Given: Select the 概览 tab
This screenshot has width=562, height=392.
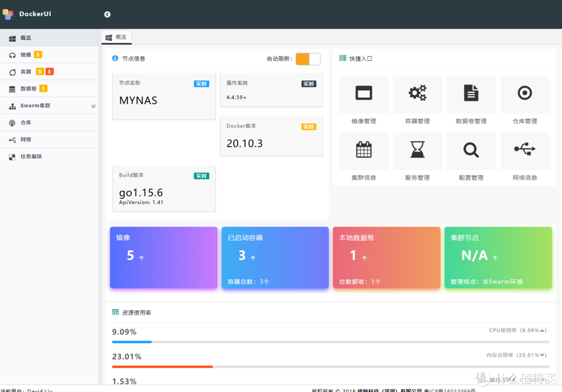Looking at the screenshot, I should coord(117,37).
